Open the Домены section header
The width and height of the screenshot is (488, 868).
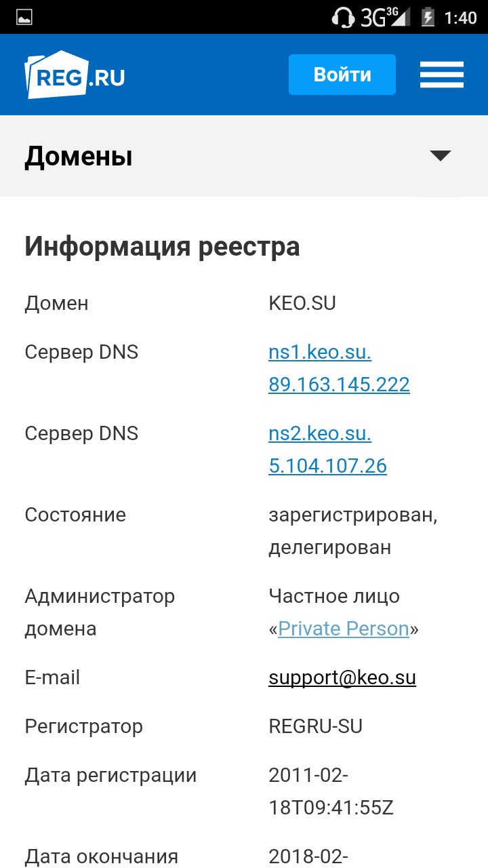tap(79, 157)
